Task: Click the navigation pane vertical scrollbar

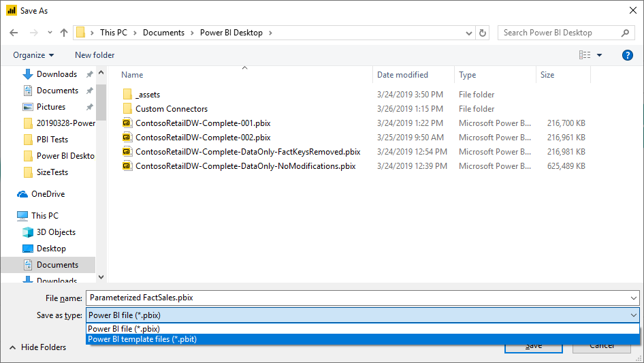Action: 101,170
